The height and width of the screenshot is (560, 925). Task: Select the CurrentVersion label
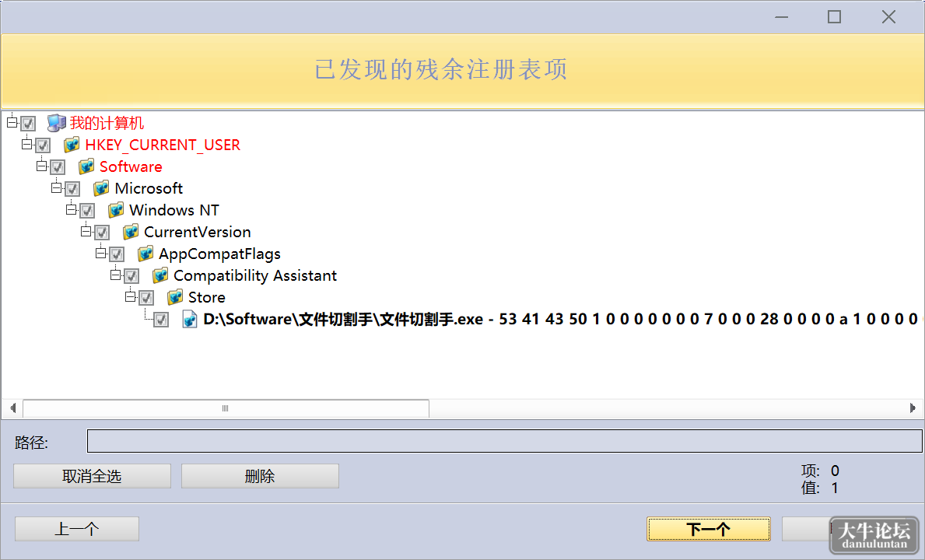(198, 233)
